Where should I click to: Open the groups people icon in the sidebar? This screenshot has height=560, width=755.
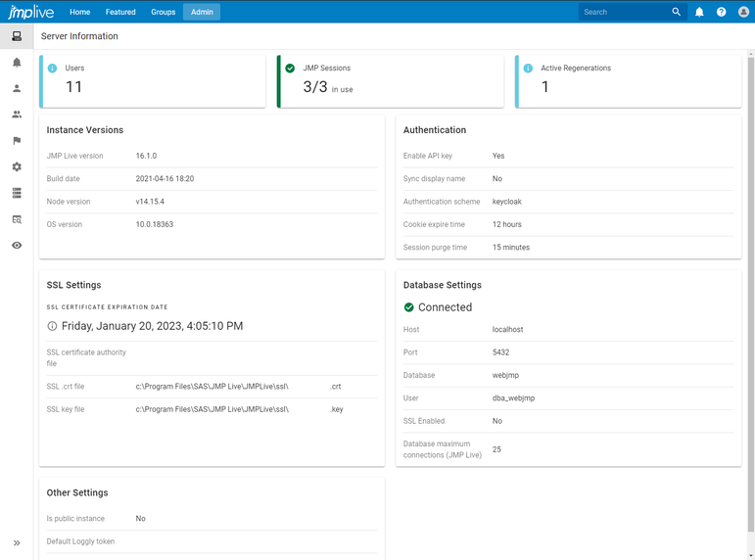[x=17, y=115]
